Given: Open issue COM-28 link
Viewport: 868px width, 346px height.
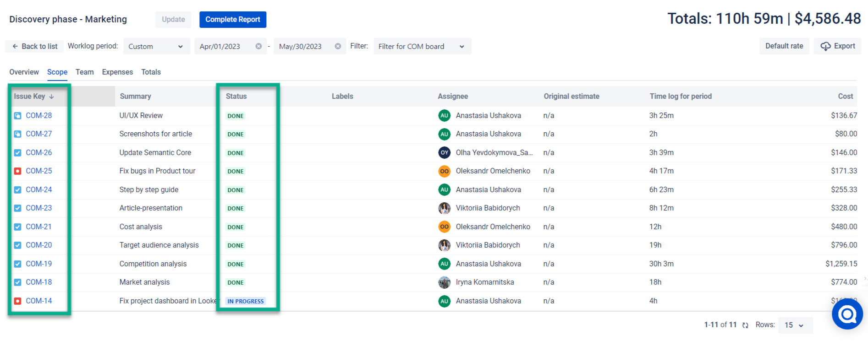Looking at the screenshot, I should pos(39,116).
